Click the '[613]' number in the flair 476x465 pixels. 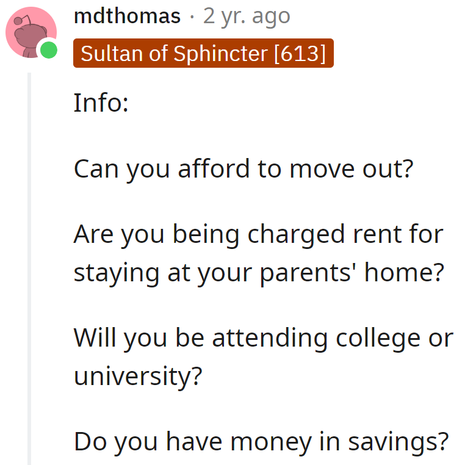[x=300, y=53]
